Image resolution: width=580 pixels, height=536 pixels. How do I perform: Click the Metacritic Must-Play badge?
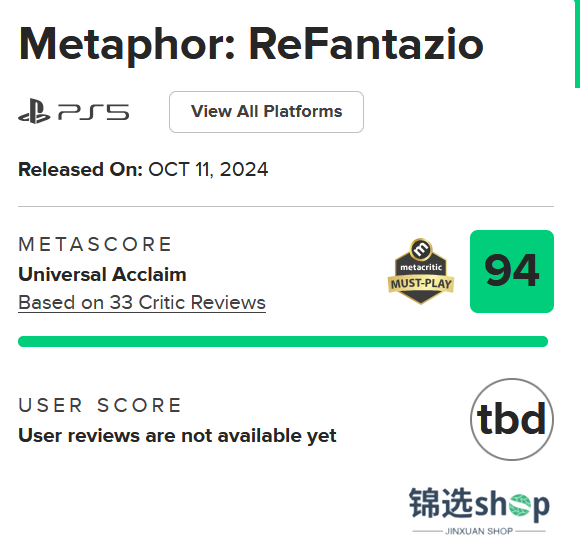pyautogui.click(x=421, y=271)
